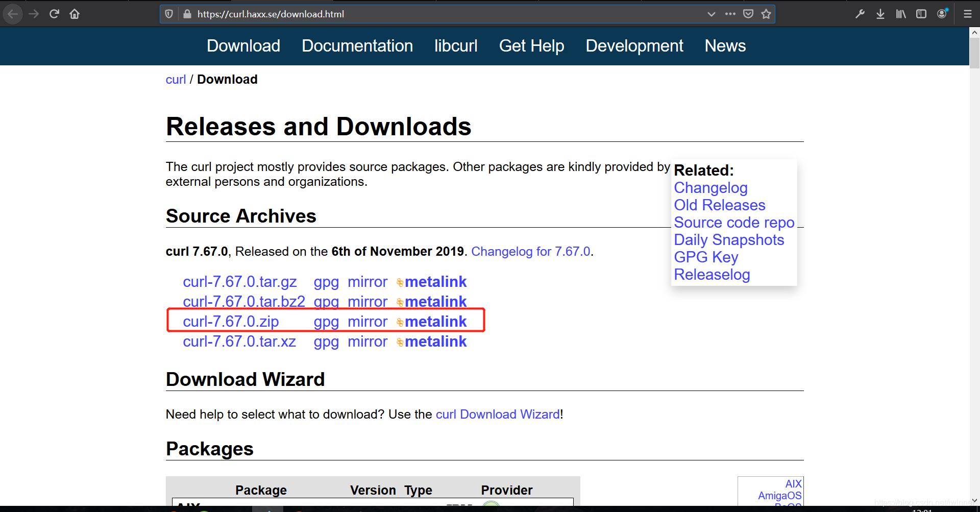
Task: Open the page actions three-dot menu
Action: point(730,14)
